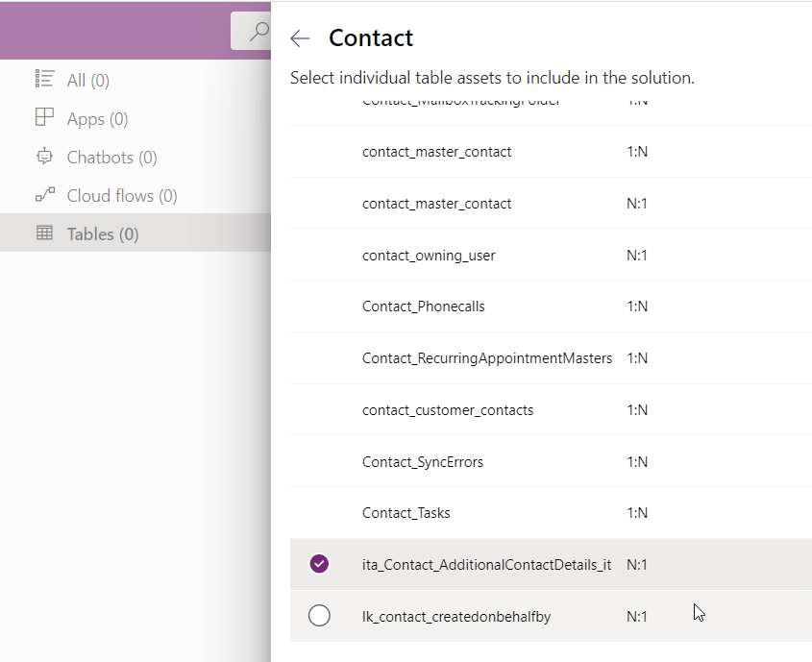Go to Chatbots (0) section
The width and height of the screenshot is (812, 662).
(111, 158)
